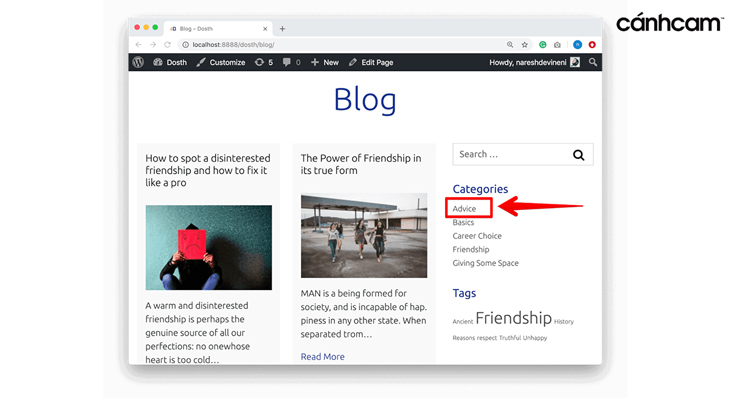Open the Customize theme option
Viewport: 730px width, 398px height.
(x=221, y=62)
